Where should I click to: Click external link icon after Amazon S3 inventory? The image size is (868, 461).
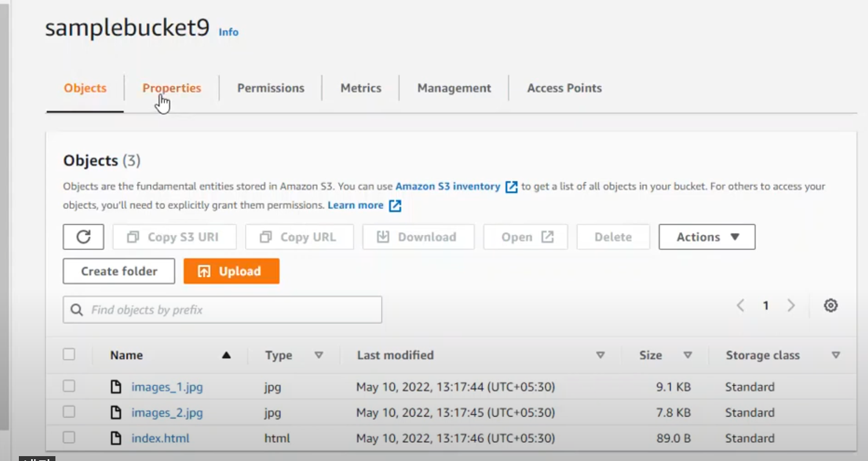[512, 187]
